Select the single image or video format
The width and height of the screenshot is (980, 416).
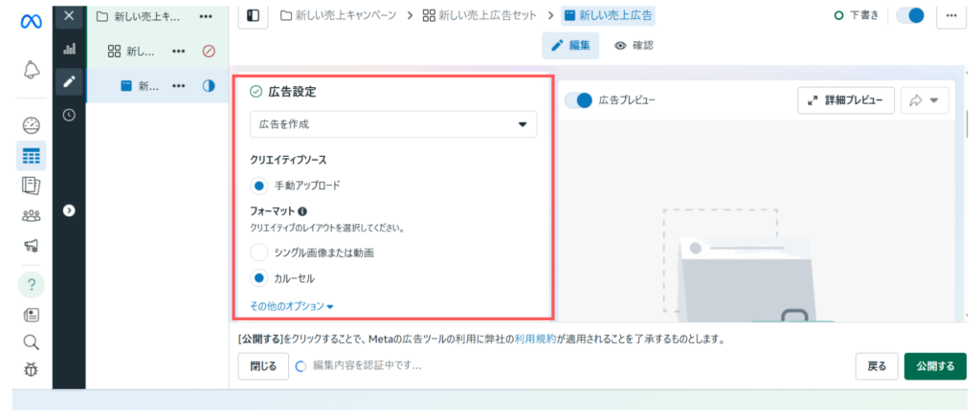258,252
